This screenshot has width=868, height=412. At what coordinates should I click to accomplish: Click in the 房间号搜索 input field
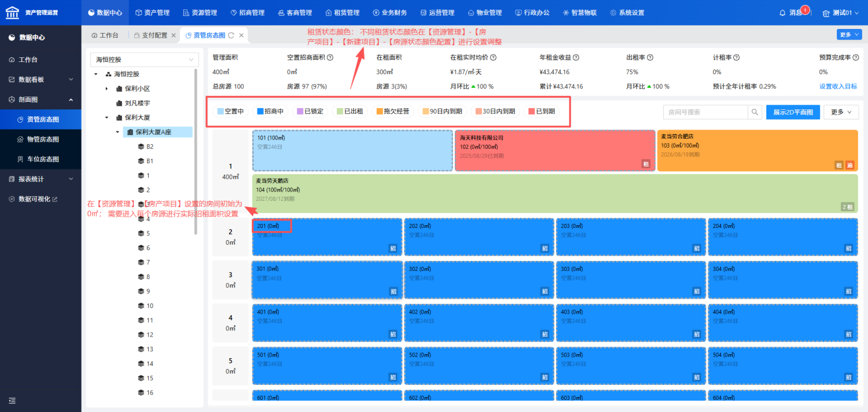pyautogui.click(x=705, y=112)
